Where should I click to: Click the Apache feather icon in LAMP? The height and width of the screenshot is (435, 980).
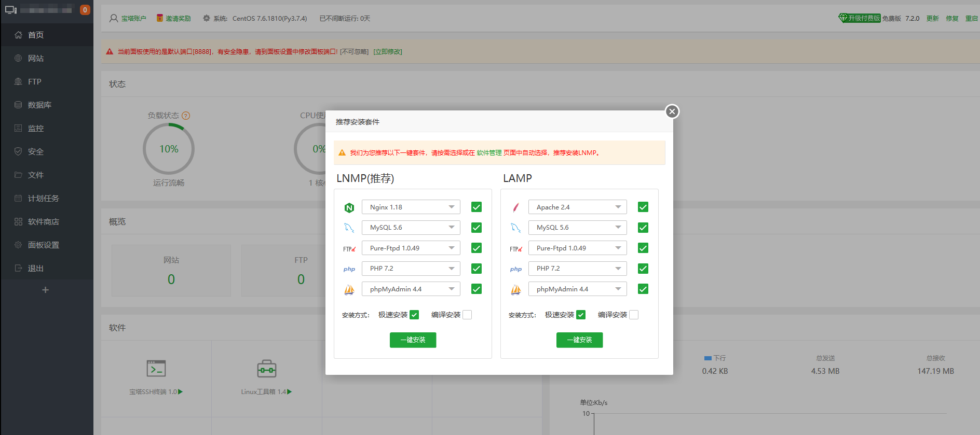tap(516, 207)
